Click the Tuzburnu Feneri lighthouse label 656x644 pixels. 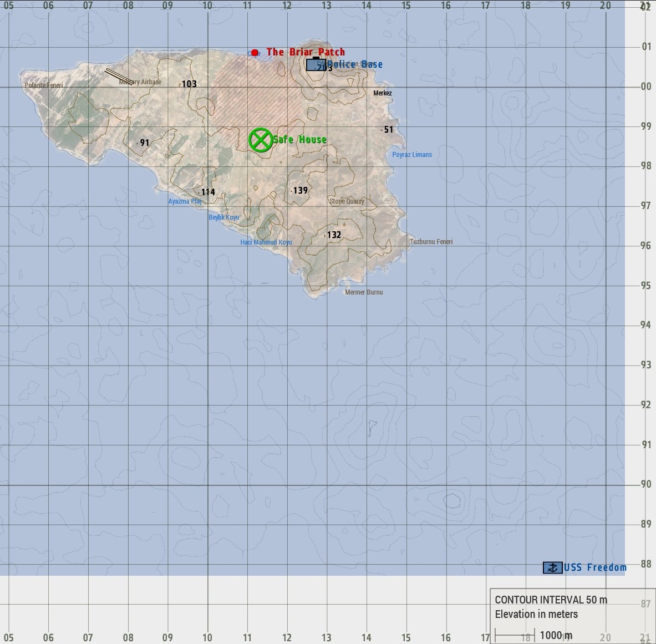pyautogui.click(x=431, y=242)
